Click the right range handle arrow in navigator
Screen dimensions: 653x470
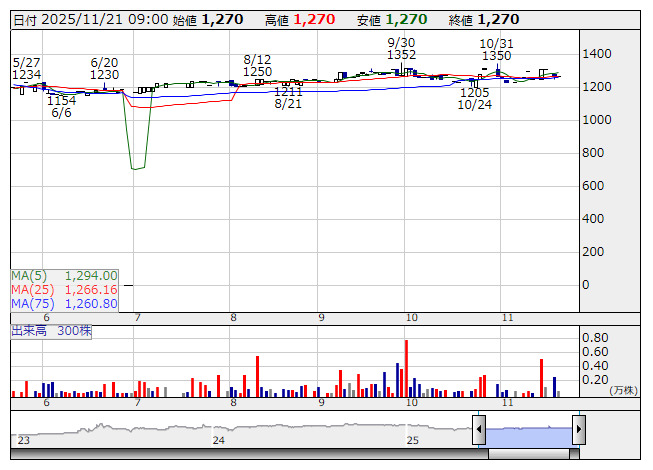[578, 431]
